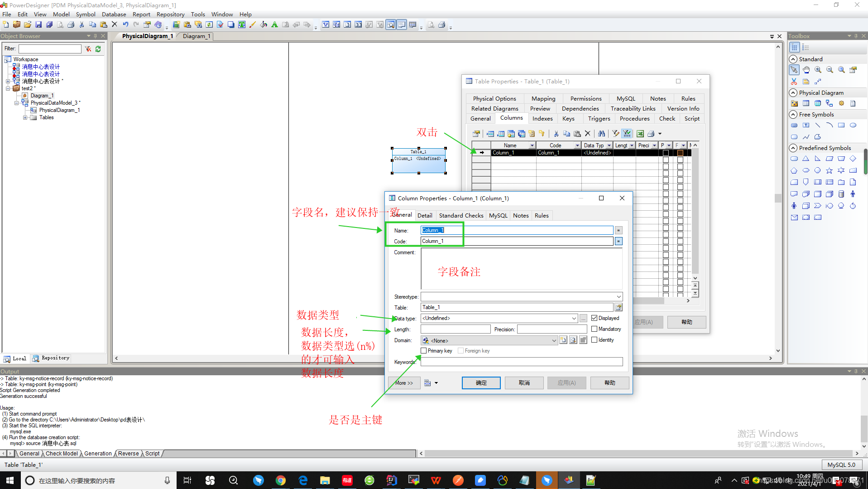Click the Length input field
Screen dimensions: 868x489
(456, 329)
